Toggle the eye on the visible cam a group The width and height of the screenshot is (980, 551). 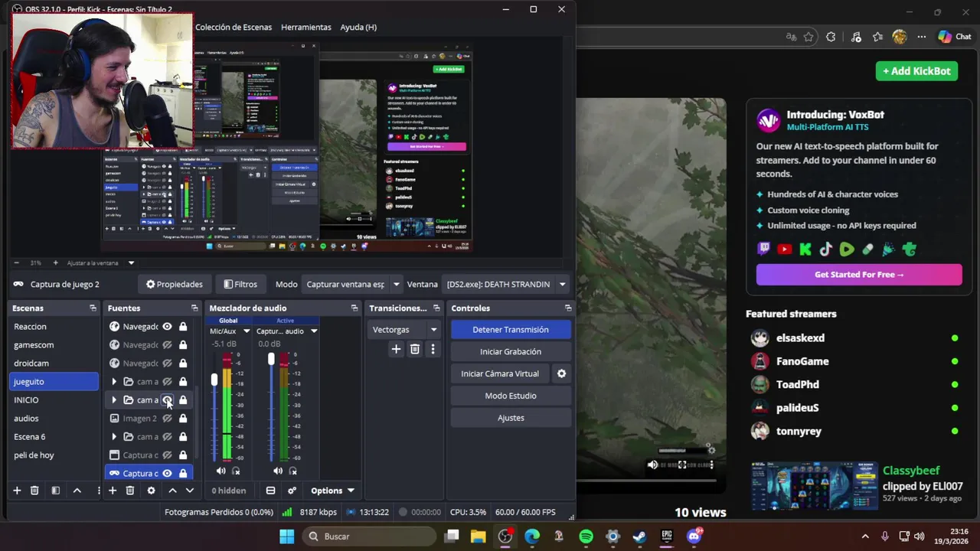click(167, 399)
